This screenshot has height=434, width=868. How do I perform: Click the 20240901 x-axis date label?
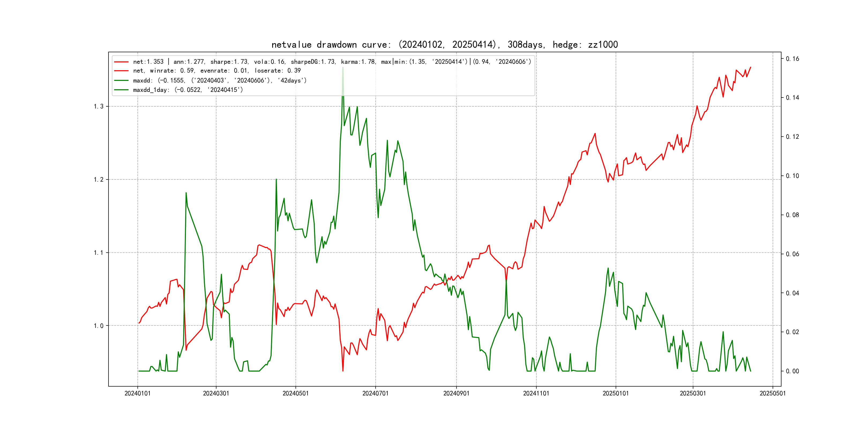(456, 394)
